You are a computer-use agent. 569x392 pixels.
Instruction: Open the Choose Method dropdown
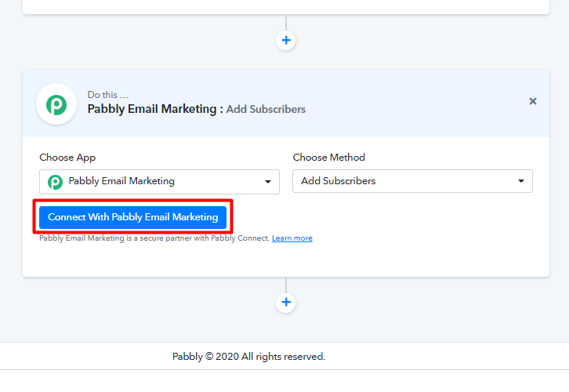412,181
